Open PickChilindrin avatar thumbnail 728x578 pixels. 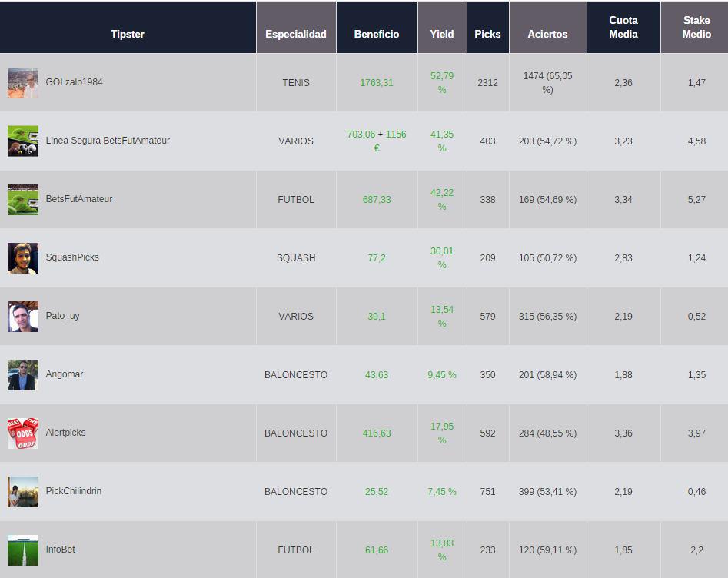(23, 492)
